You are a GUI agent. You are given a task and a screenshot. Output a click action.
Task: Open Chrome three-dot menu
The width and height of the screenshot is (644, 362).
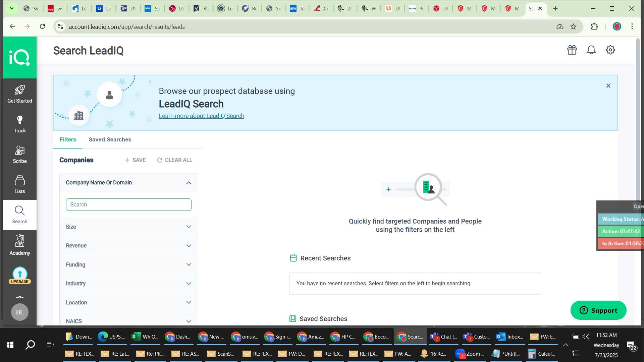[632, 26]
